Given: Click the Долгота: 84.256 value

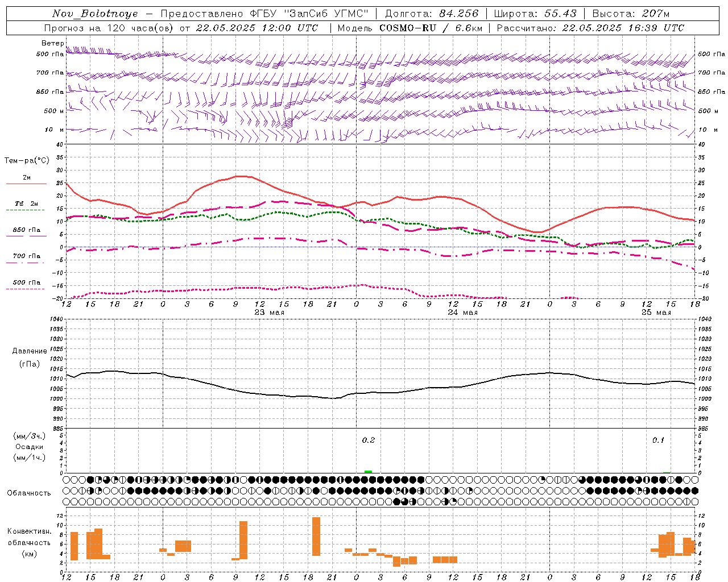Looking at the screenshot, I should pyautogui.click(x=432, y=14).
